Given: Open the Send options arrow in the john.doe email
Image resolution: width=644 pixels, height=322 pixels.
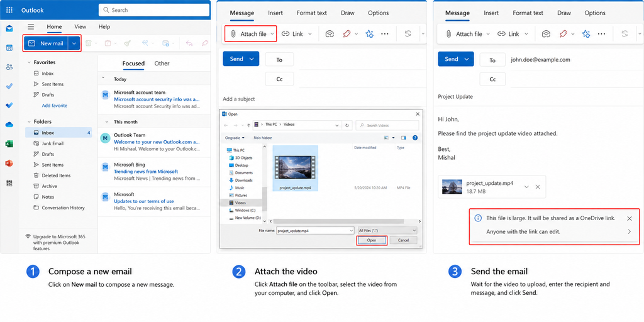Looking at the screenshot, I should point(467,59).
